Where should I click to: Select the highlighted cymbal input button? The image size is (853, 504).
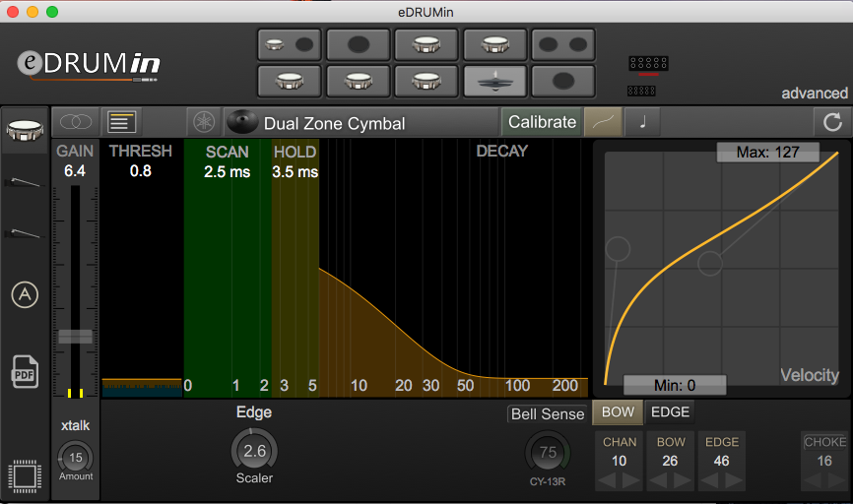coord(495,81)
